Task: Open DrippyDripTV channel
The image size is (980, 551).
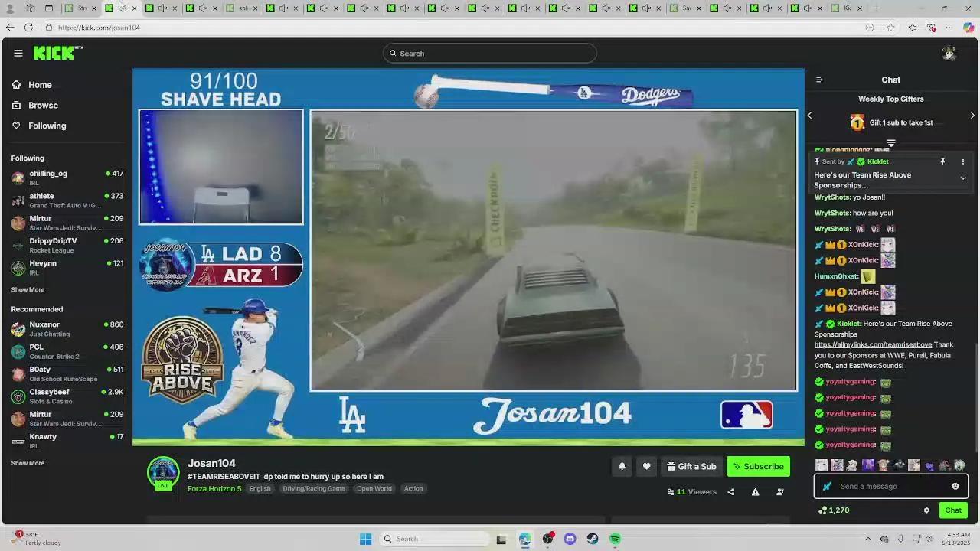Action: (x=67, y=245)
